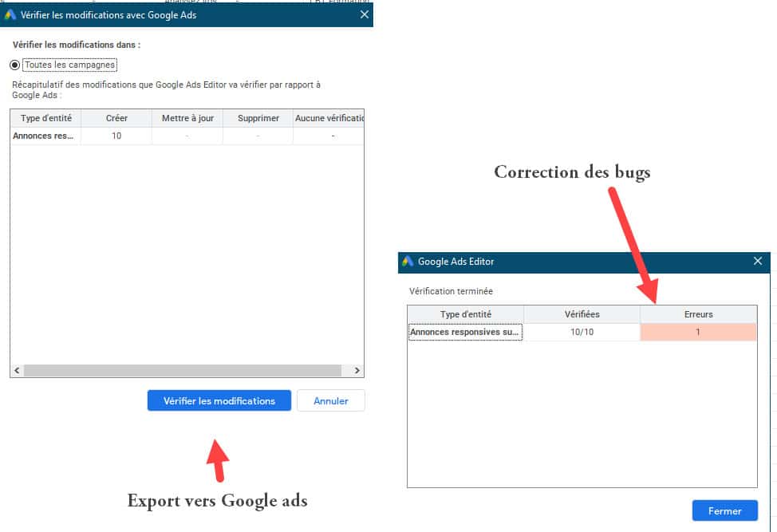The width and height of the screenshot is (777, 532).
Task: Click the highlighted error count cell 1
Action: click(x=698, y=332)
